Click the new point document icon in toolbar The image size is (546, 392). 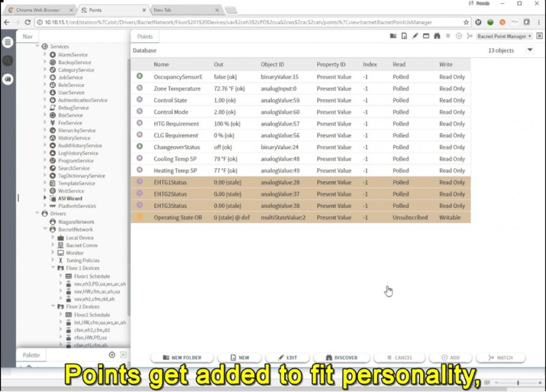pos(404,36)
